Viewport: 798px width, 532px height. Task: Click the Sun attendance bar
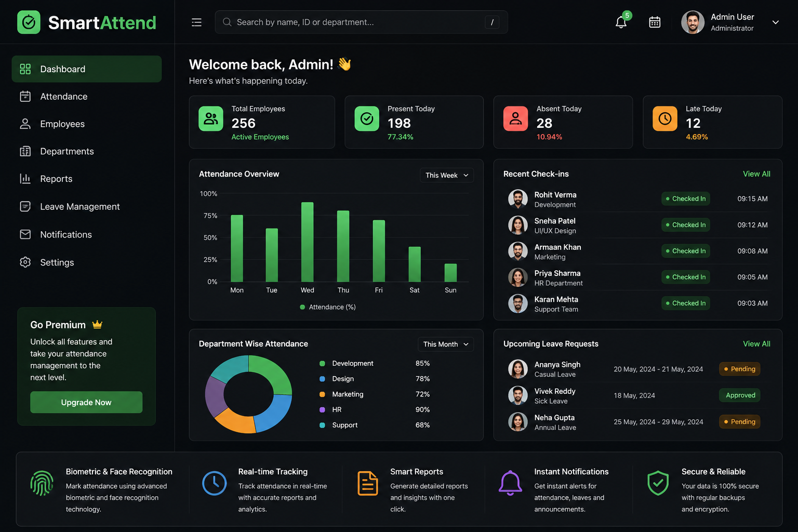pos(450,273)
